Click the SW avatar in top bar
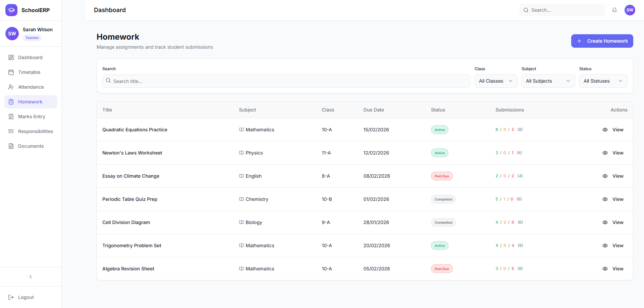The width and height of the screenshot is (644, 308). coord(630,10)
